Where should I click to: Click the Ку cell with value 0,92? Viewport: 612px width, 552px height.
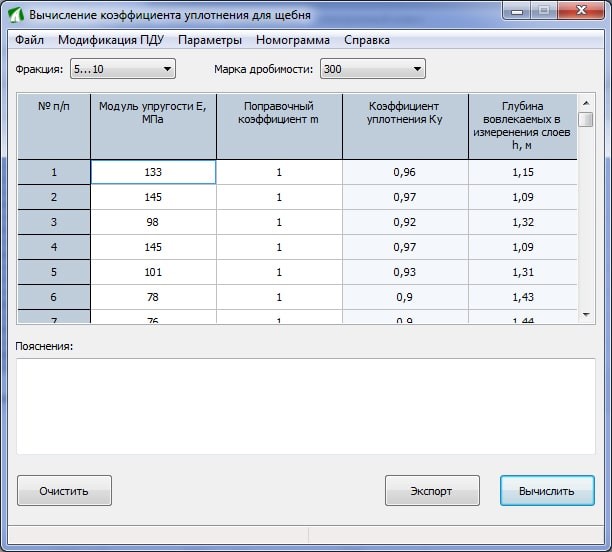(x=405, y=222)
